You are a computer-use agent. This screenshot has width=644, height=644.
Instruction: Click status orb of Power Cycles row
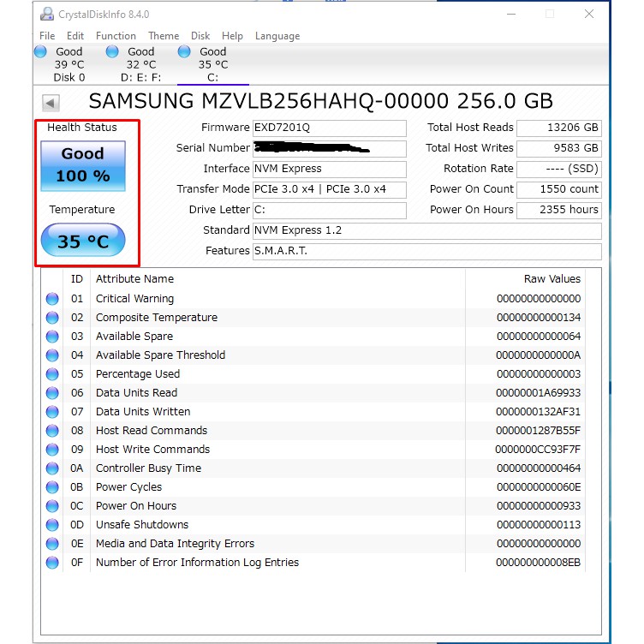pyautogui.click(x=52, y=487)
